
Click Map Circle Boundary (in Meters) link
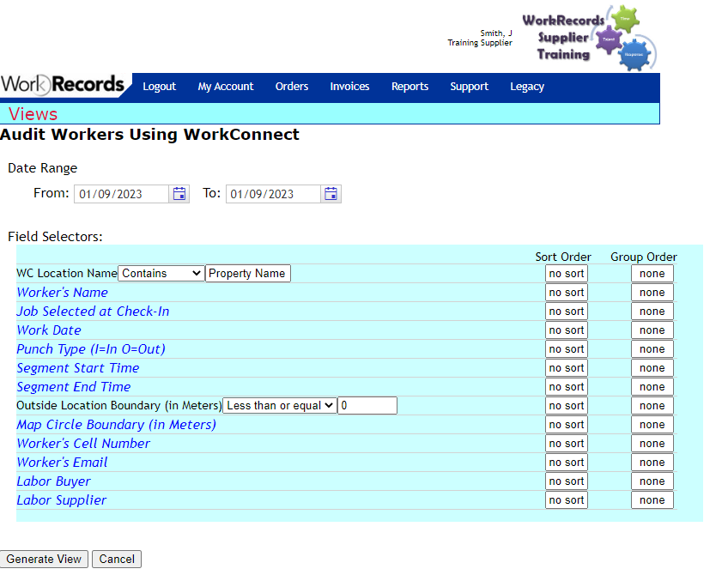point(117,425)
